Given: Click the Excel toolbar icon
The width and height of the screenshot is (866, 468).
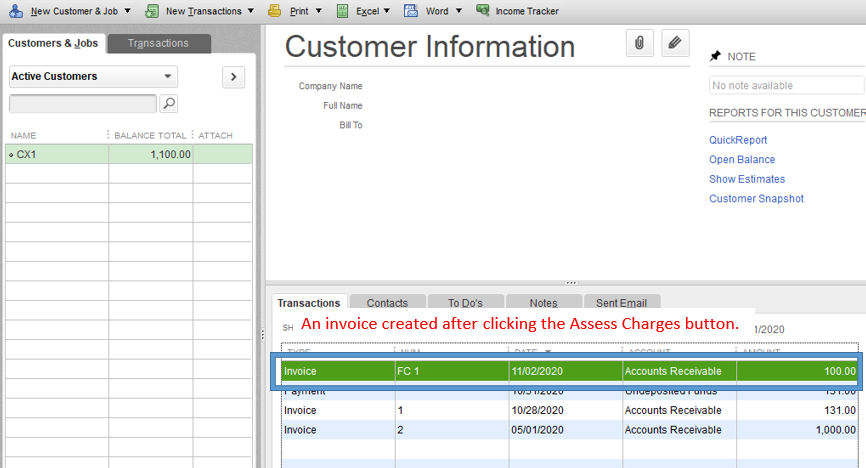Looking at the screenshot, I should tap(342, 11).
